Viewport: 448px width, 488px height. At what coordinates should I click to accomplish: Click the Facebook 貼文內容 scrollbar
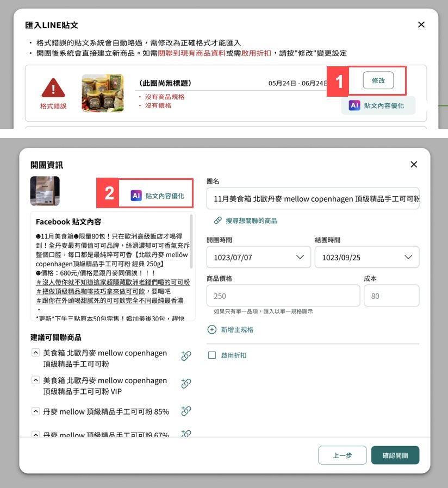[191, 241]
